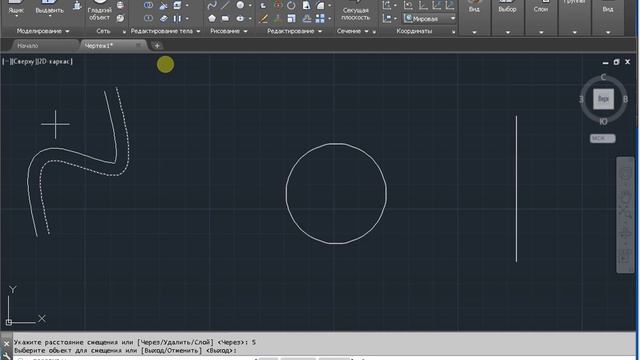Click the Array editing tool icon
This screenshot has width=640, height=360.
point(320,18)
